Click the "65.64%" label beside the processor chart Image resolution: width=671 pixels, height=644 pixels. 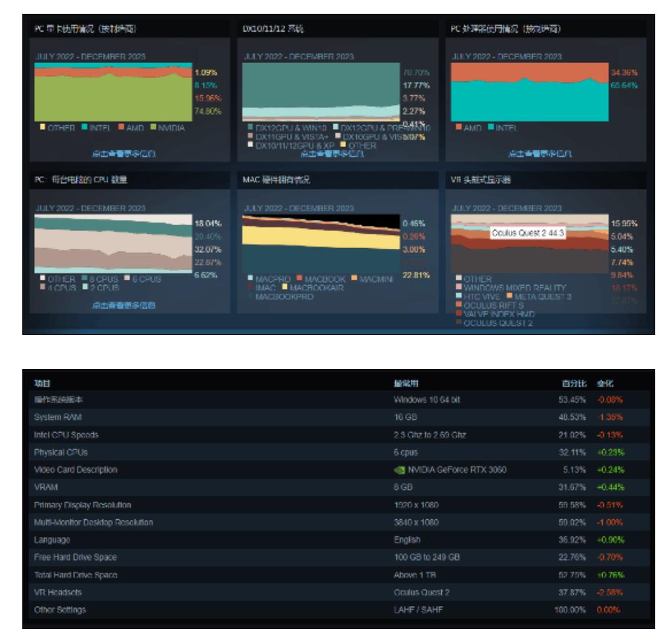click(624, 85)
